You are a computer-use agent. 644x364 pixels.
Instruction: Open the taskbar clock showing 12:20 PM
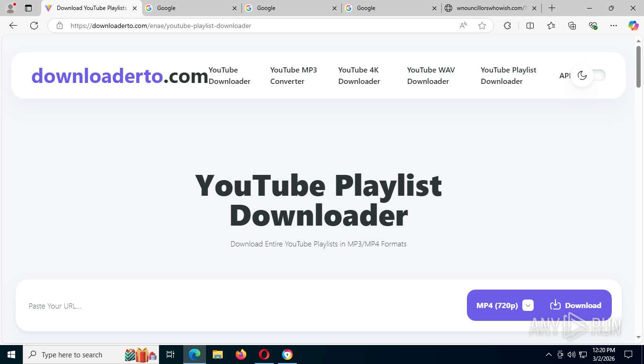pos(604,355)
